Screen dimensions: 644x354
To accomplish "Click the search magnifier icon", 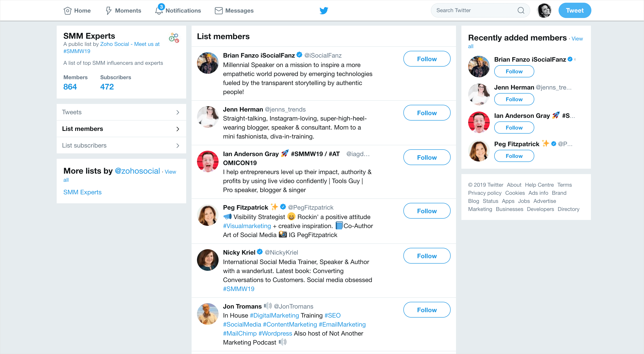I will (521, 11).
